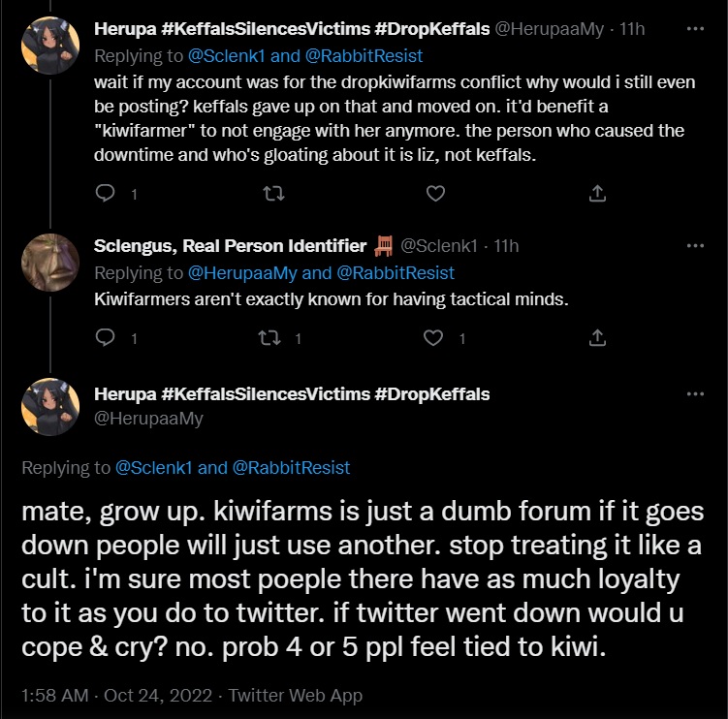
Task: Open more options on the main tweet
Action: tap(695, 395)
